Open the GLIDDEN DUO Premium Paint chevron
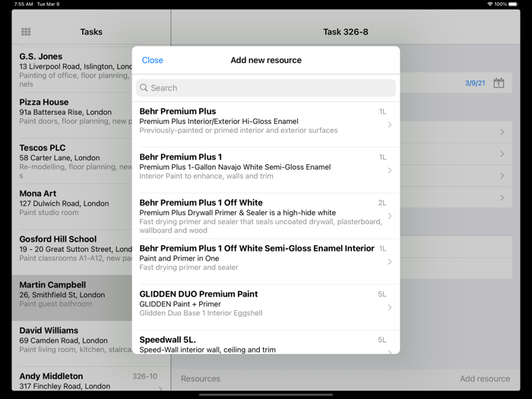532x399 pixels. (390, 307)
